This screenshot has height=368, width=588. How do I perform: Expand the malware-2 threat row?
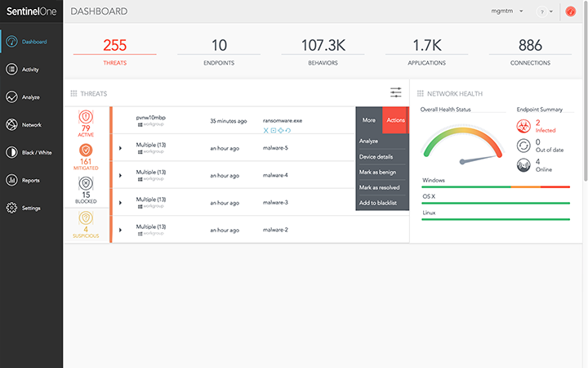click(120, 230)
